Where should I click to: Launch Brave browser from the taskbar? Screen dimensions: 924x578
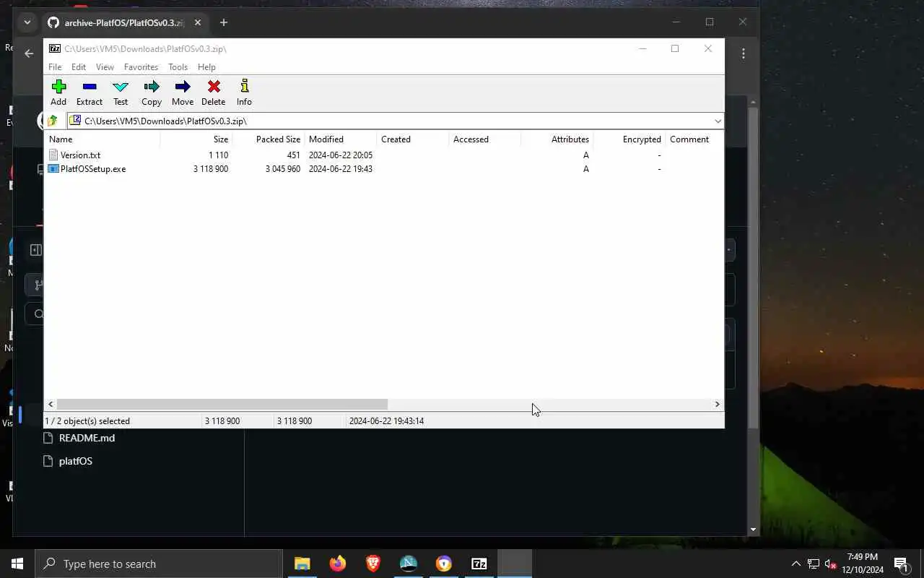(x=373, y=564)
